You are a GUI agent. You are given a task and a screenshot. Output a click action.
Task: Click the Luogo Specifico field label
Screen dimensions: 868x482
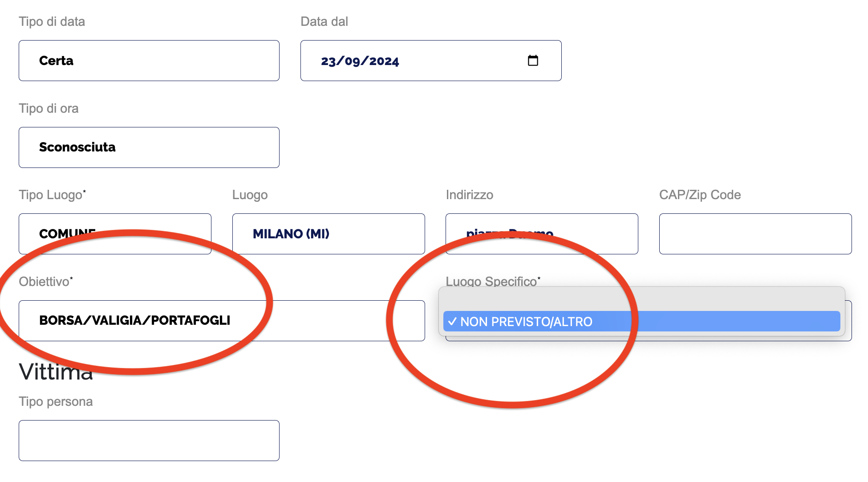click(492, 281)
